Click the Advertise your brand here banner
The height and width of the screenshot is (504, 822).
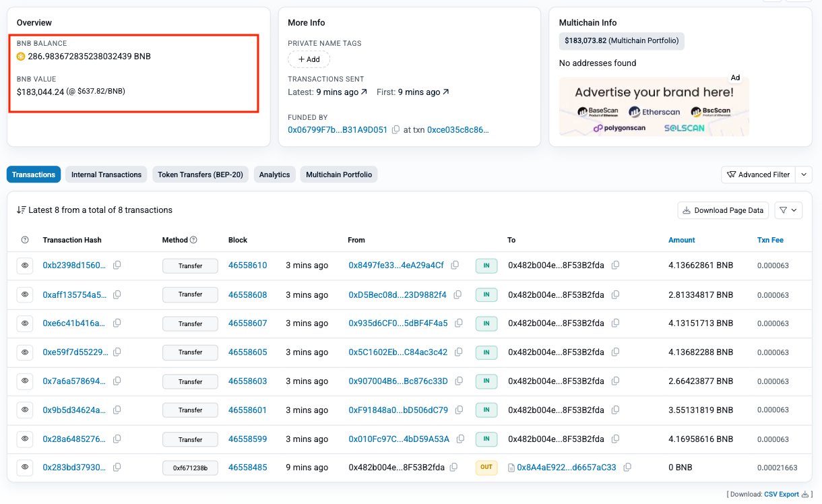pos(654,106)
